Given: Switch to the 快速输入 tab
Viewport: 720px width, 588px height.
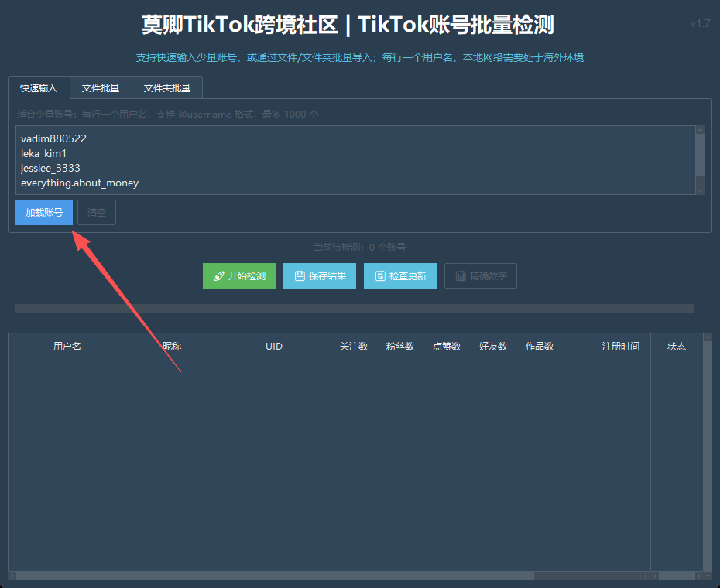Looking at the screenshot, I should [39, 87].
